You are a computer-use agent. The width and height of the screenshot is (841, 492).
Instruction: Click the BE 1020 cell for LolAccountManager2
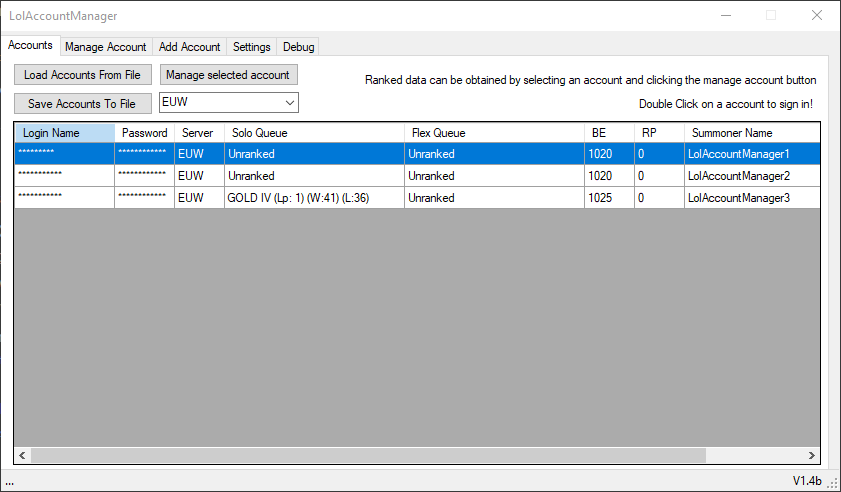coord(609,176)
